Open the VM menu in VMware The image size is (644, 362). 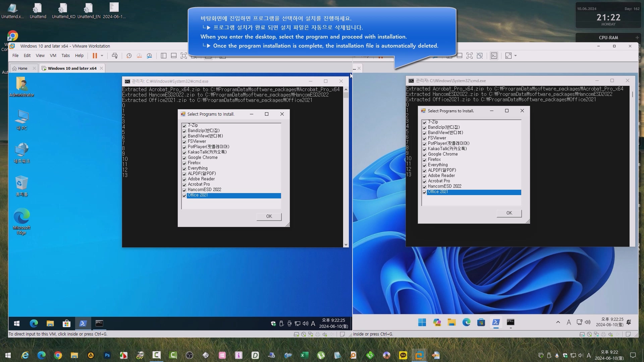[x=53, y=56]
